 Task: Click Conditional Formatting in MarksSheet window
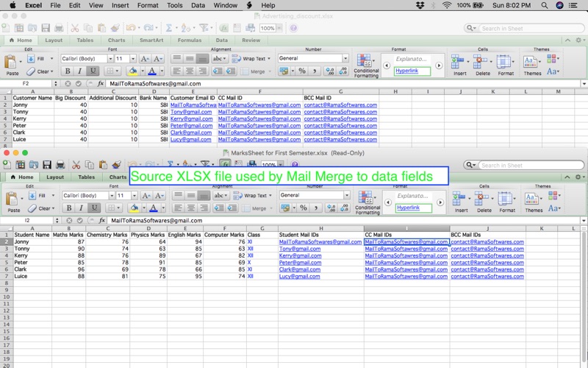click(367, 202)
